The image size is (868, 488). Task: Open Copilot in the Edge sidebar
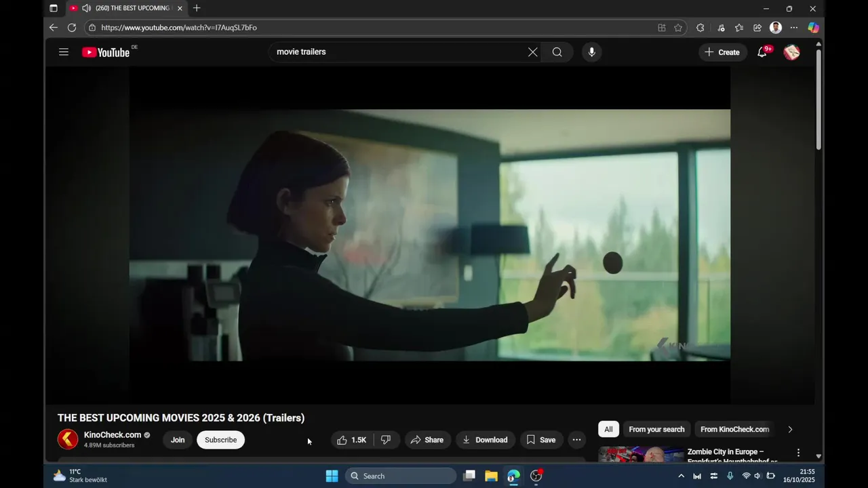813,28
